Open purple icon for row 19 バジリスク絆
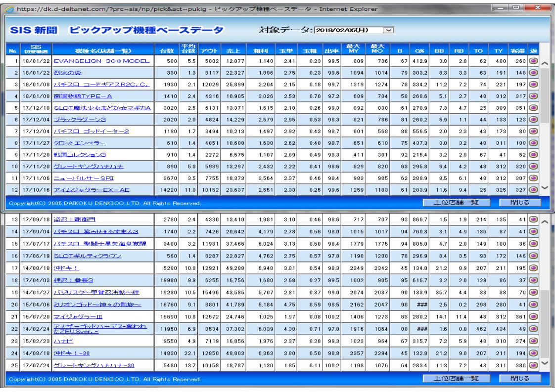Image resolution: width=555 pixels, height=392 pixels. tap(533, 292)
